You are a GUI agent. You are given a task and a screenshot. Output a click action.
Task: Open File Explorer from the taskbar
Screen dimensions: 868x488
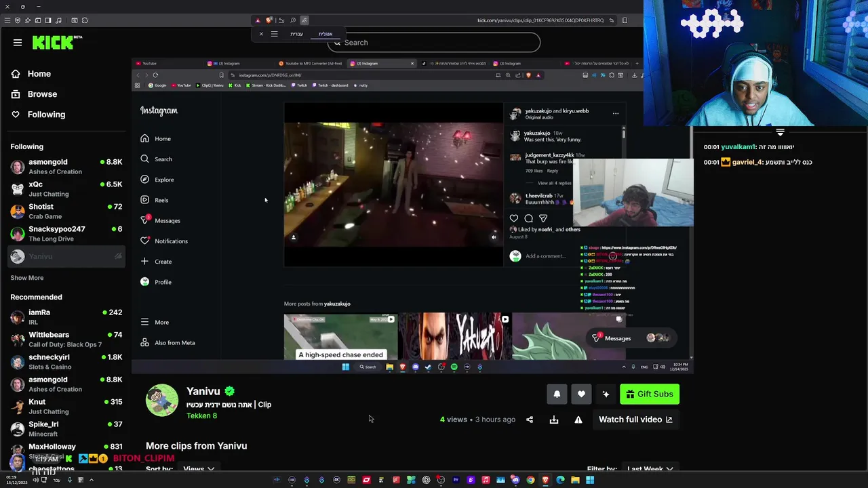click(x=575, y=481)
